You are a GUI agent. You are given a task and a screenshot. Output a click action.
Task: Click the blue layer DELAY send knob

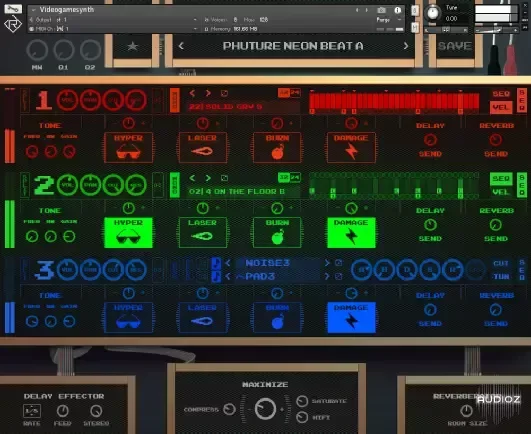click(x=430, y=310)
